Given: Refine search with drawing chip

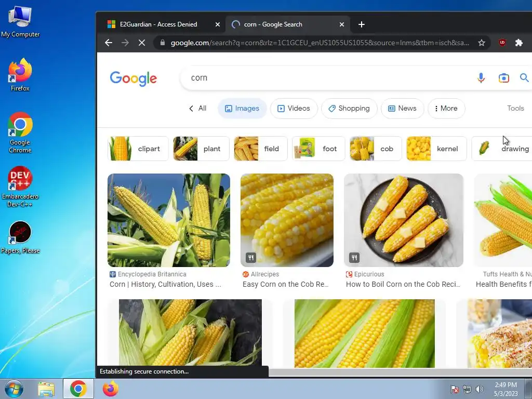Looking at the screenshot, I should (502, 149).
